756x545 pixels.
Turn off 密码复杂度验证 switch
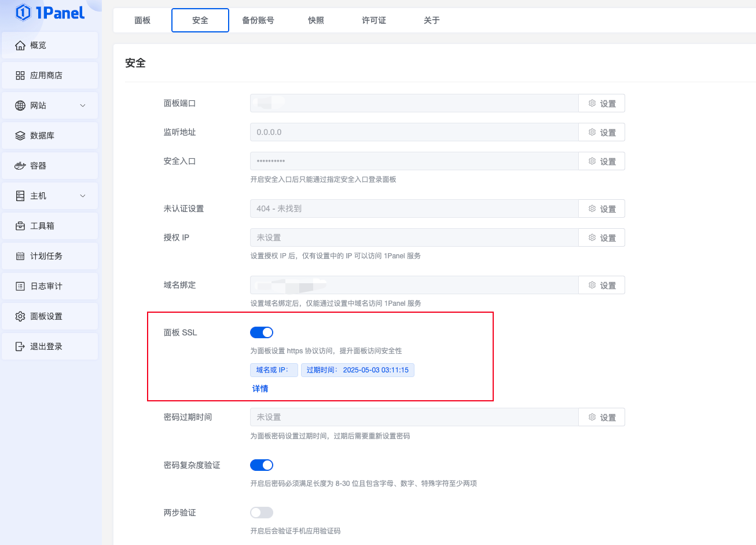click(x=262, y=465)
